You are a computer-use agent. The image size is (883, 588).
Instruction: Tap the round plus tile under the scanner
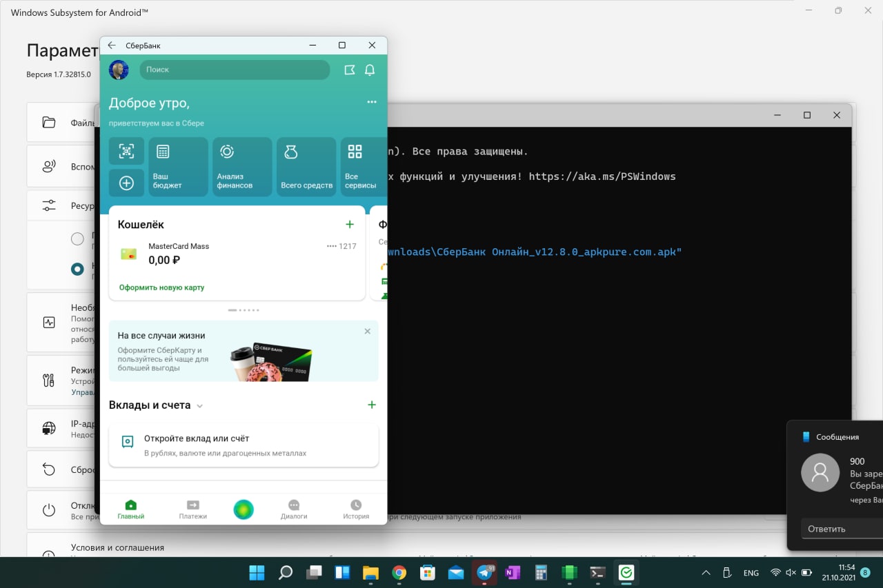[126, 183]
